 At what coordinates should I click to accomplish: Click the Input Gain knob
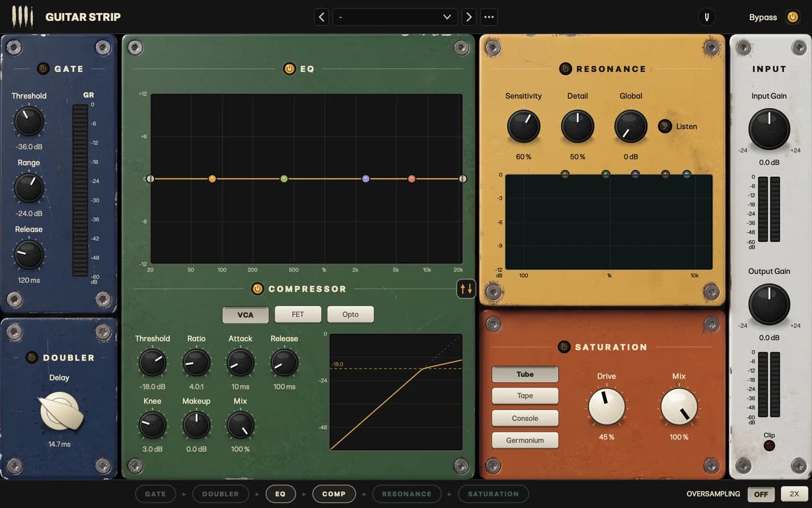pos(769,129)
